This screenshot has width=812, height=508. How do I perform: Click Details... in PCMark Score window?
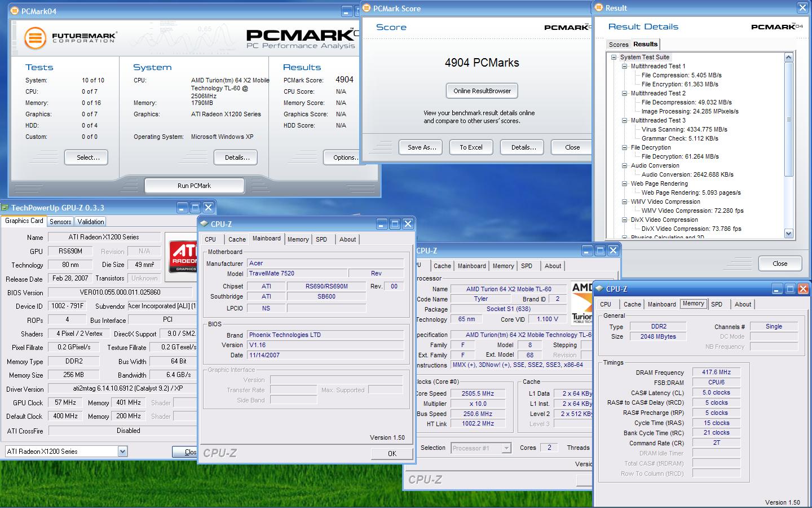coord(523,147)
